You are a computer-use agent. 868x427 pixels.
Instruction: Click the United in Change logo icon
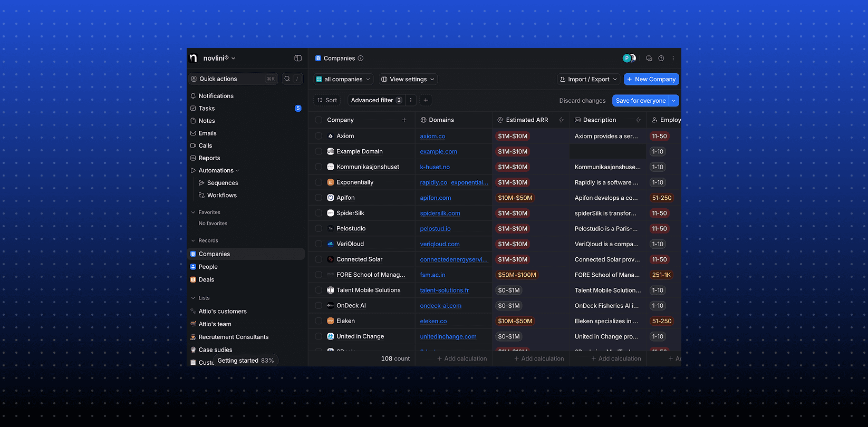click(331, 336)
